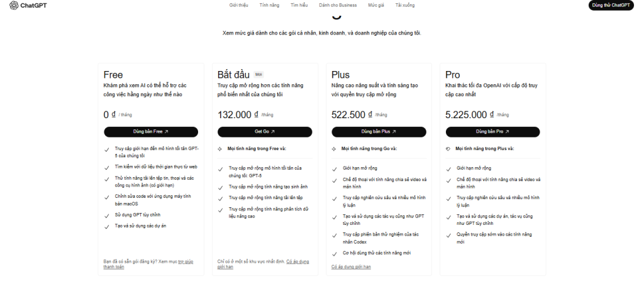This screenshot has width=644, height=294.
Task: Click the sparkle icon beside "Mọi tính năng trong Go và"
Action: coord(333,149)
